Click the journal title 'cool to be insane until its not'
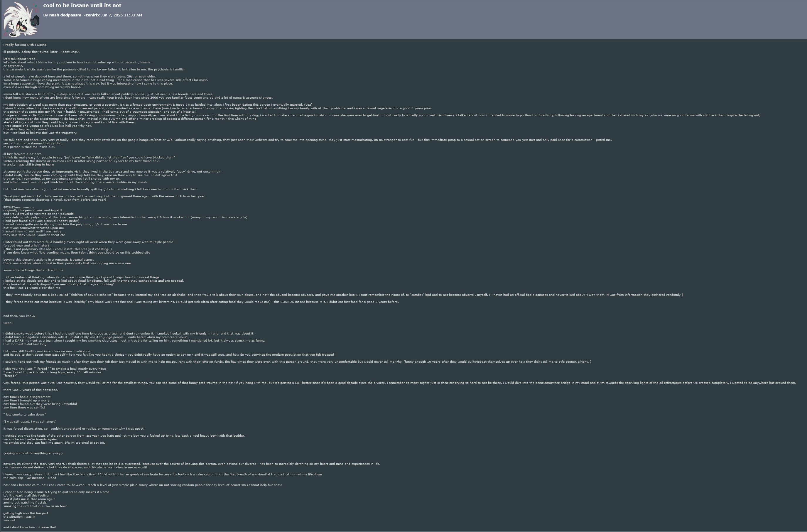The image size is (807, 532). pos(82,5)
